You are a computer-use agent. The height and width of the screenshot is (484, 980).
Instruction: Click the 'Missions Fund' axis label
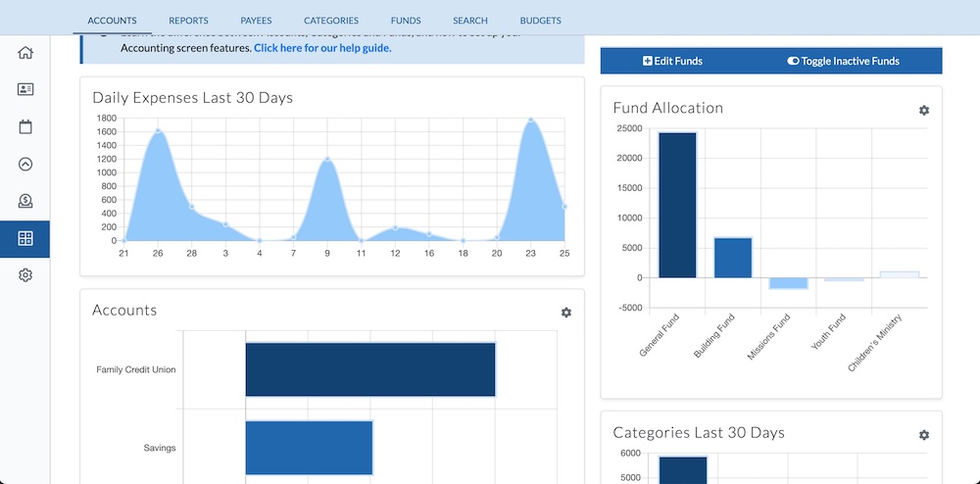pos(768,337)
